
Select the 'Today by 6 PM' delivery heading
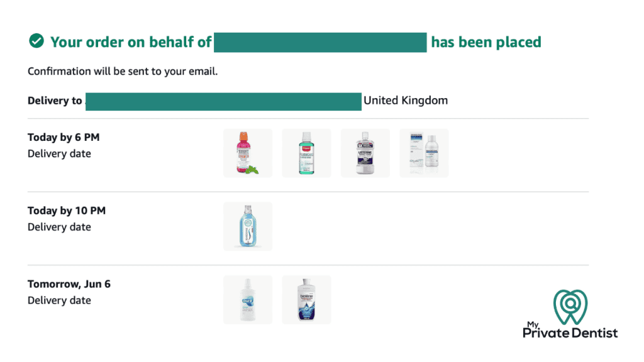pyautogui.click(x=64, y=138)
